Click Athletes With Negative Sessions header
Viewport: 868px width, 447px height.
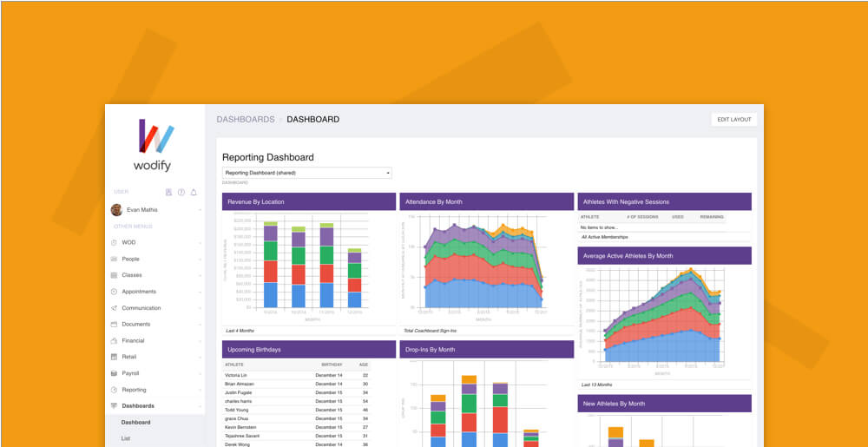(664, 202)
